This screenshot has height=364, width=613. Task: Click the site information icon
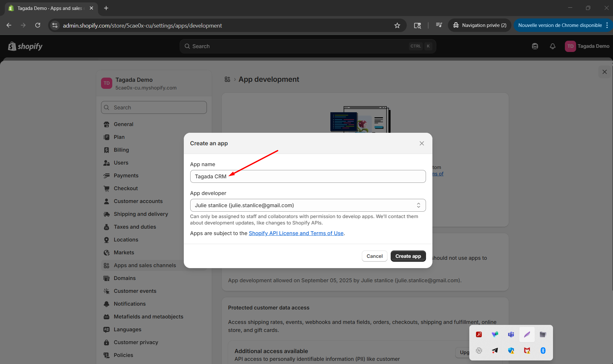point(55,25)
